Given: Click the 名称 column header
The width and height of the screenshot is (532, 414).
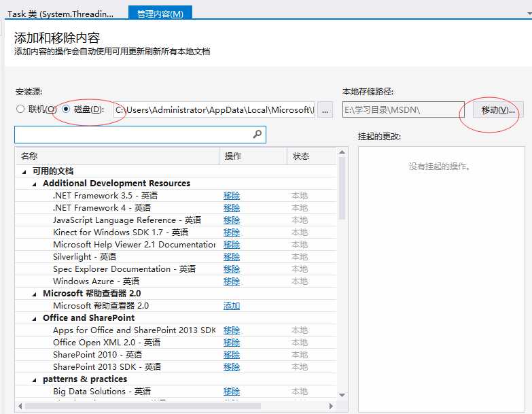Looking at the screenshot, I should click(x=118, y=156).
